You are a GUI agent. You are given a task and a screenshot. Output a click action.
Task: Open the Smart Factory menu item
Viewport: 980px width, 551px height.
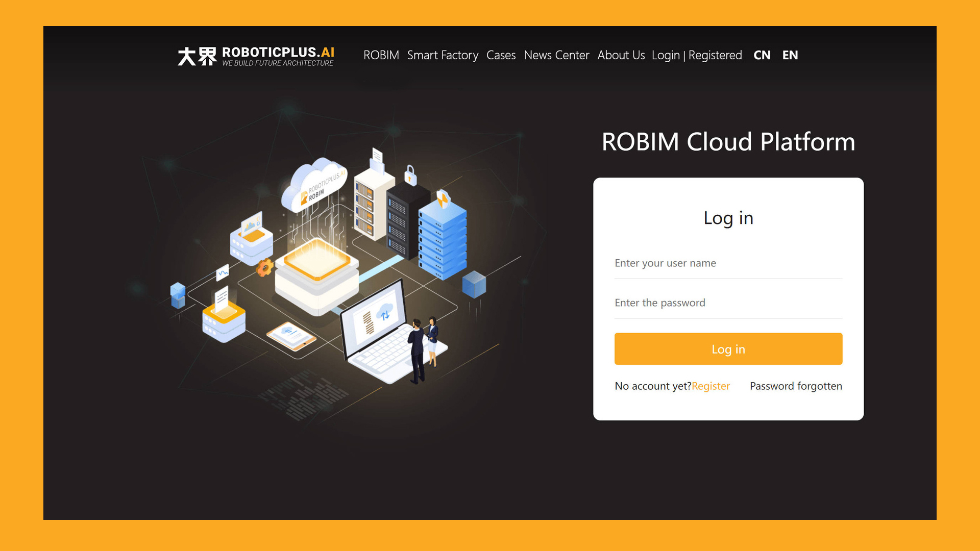443,55
